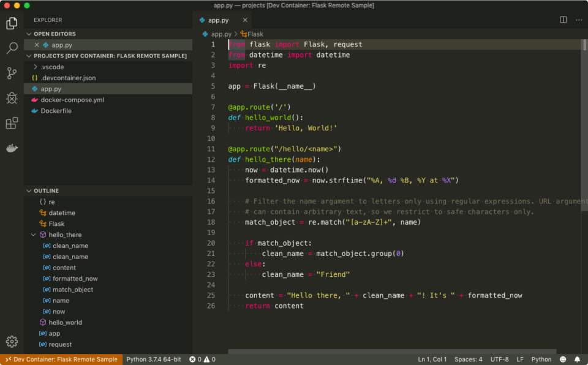Select app variable in Outline
Image resolution: width=588 pixels, height=365 pixels.
pyautogui.click(x=108, y=333)
